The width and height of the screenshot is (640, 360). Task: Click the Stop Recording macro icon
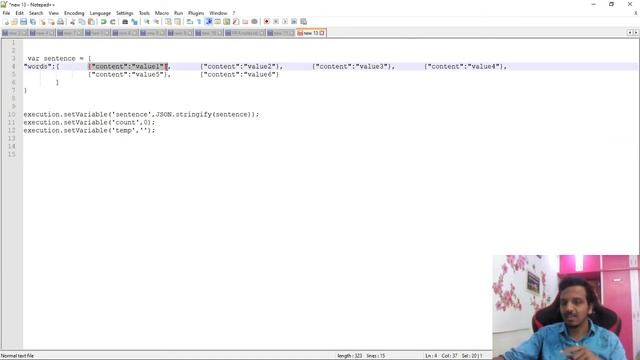click(x=276, y=22)
